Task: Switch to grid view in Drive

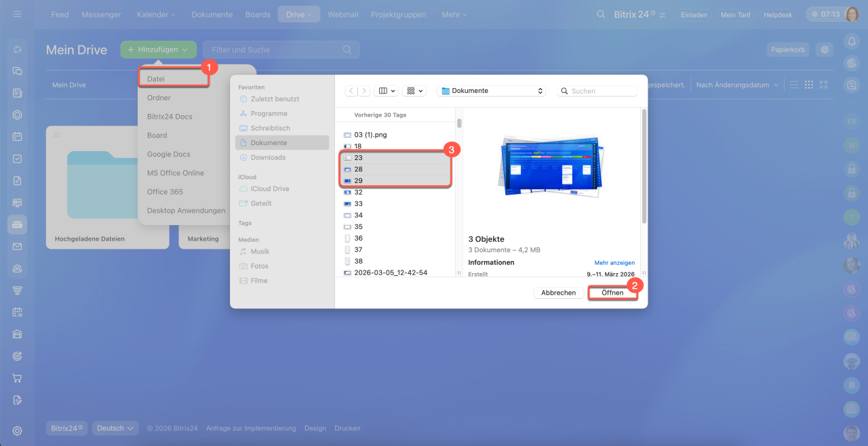Action: pyautogui.click(x=809, y=85)
